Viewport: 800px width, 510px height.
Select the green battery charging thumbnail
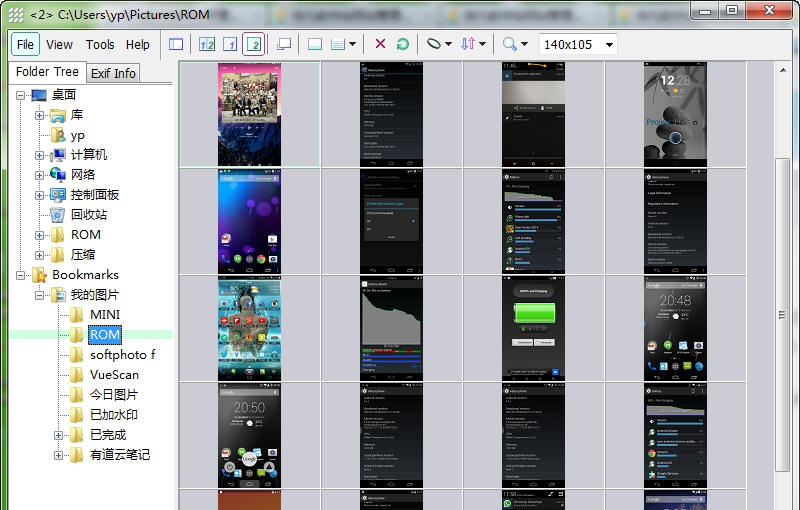pyautogui.click(x=533, y=327)
